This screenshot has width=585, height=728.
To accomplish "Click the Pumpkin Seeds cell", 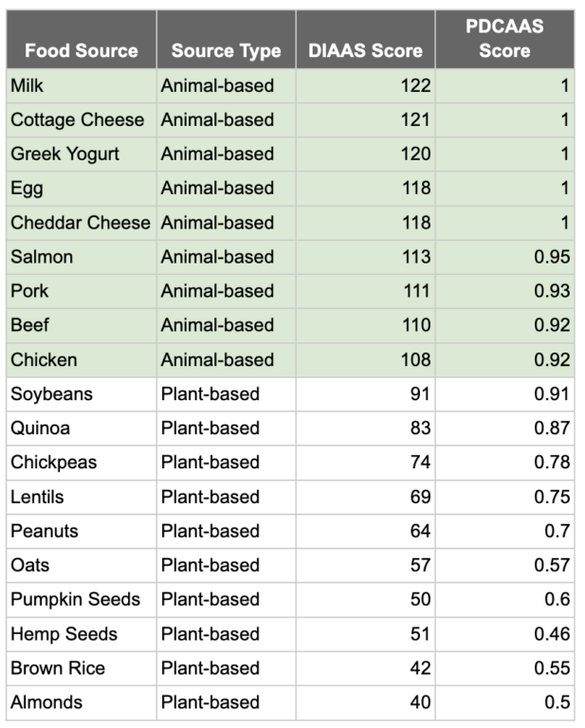I will [x=81, y=600].
